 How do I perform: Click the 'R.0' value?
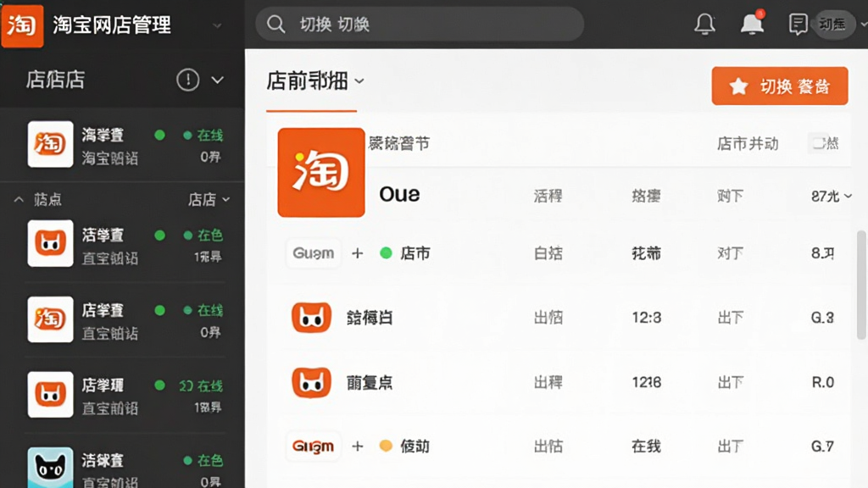(822, 382)
